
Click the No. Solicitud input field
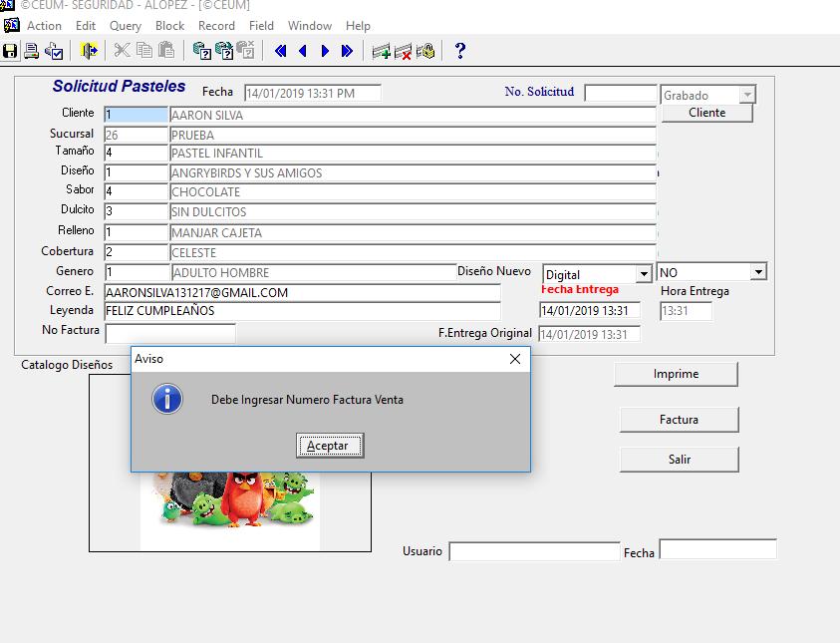pos(621,94)
